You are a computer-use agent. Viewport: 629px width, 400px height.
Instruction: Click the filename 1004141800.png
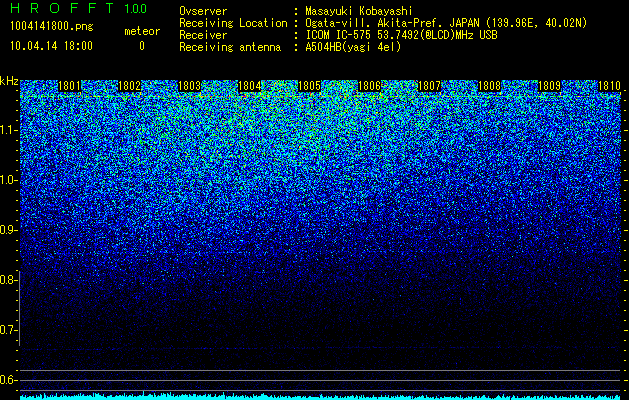point(52,26)
